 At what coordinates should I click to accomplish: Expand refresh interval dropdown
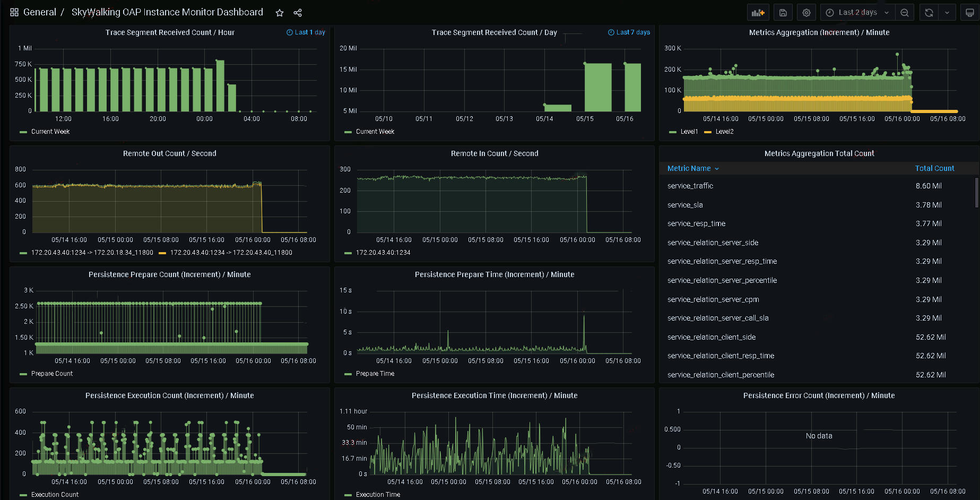(x=947, y=13)
